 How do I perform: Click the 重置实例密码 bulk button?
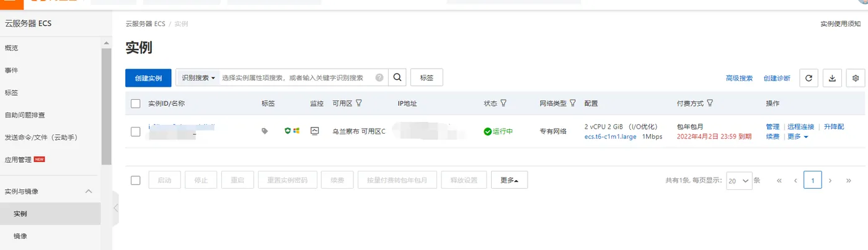(287, 180)
